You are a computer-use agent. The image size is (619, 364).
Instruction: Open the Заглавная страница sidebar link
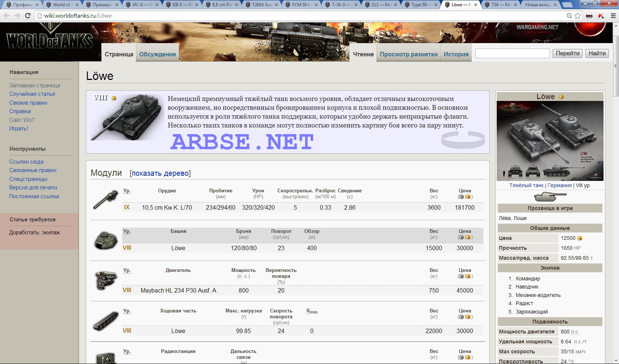(x=35, y=85)
